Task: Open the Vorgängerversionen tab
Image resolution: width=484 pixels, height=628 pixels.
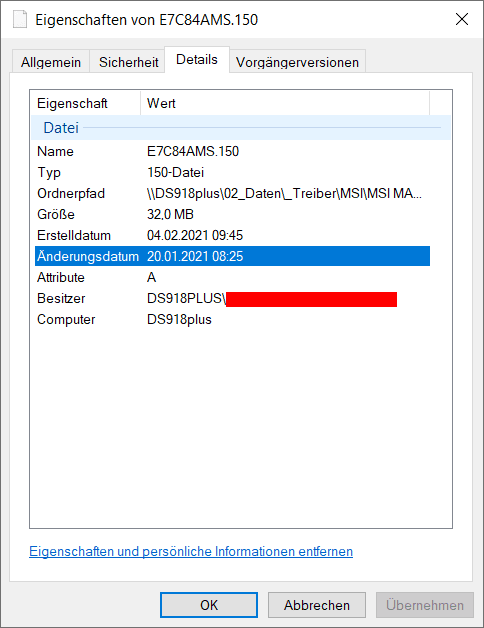Action: coord(297,62)
